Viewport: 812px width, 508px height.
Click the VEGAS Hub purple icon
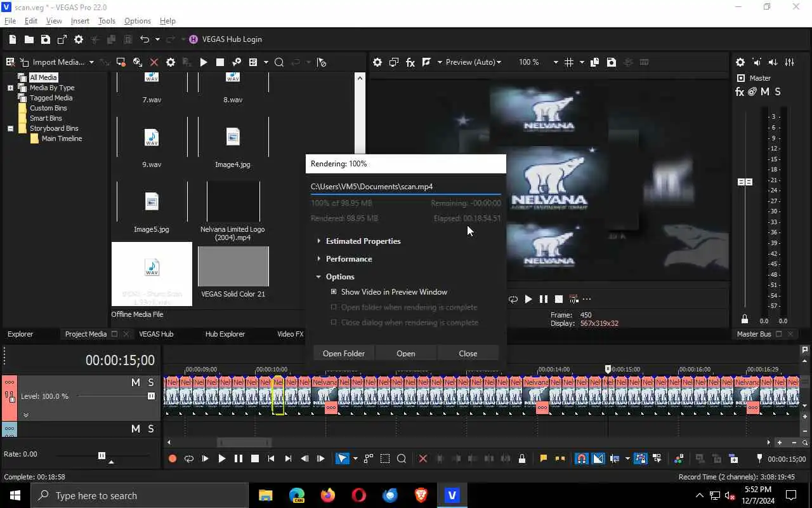193,39
